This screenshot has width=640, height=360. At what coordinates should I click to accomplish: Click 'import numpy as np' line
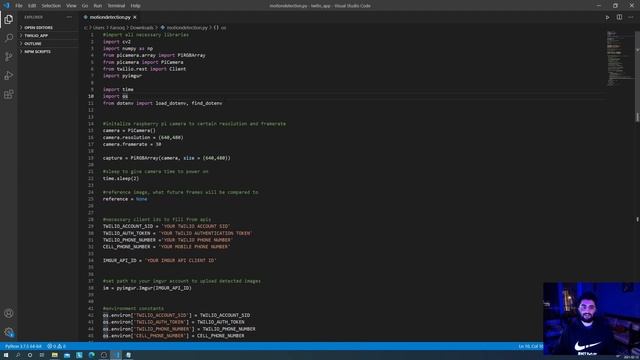pyautogui.click(x=128, y=49)
